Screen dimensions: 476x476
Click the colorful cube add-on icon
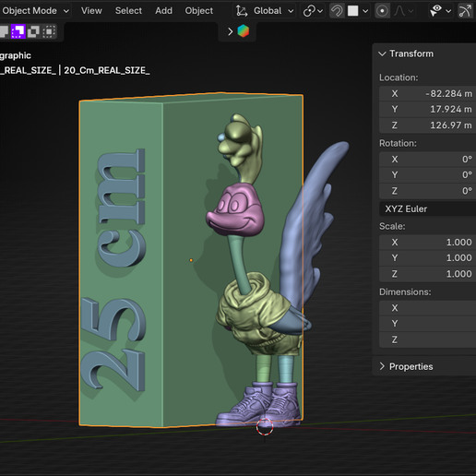tap(244, 31)
